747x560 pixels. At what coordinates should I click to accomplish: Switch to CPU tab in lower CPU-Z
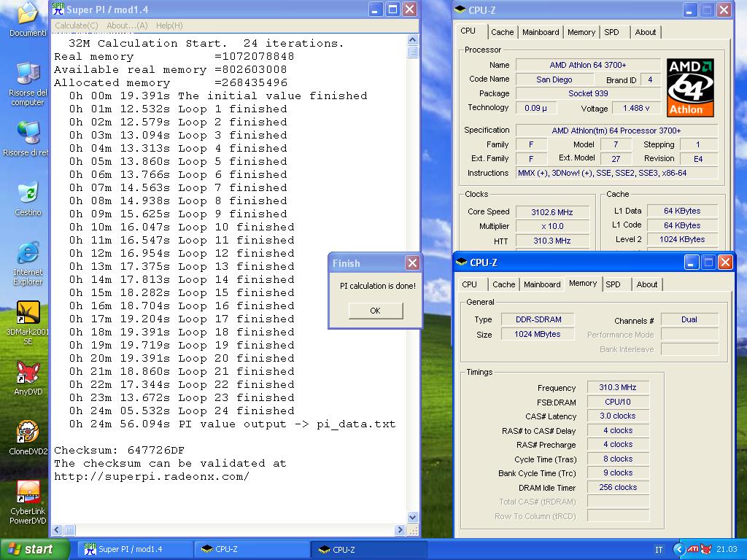pos(469,284)
